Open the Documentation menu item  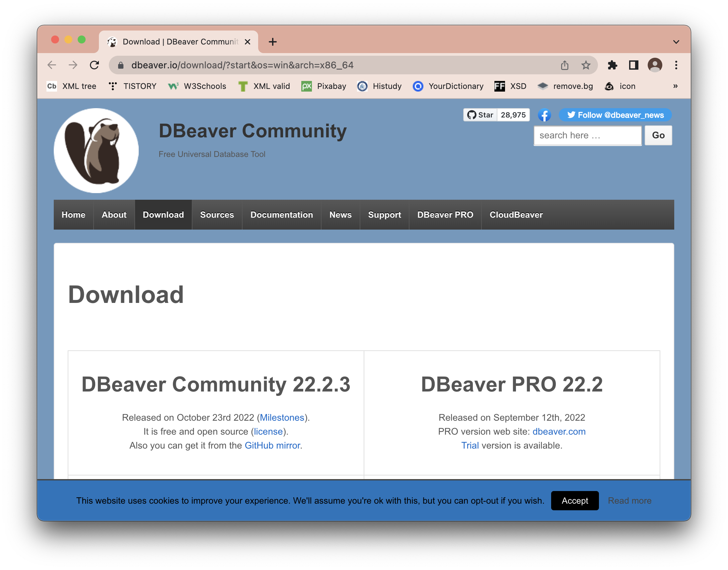282,215
